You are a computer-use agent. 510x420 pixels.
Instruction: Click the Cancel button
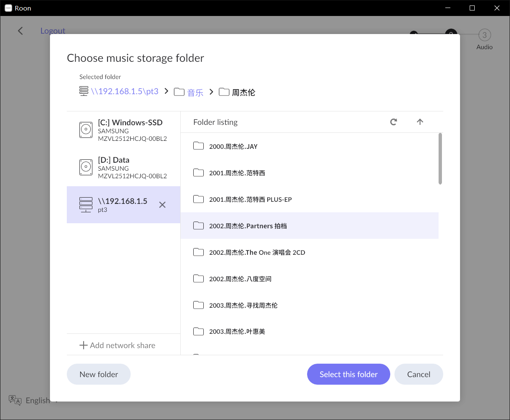[x=418, y=374]
